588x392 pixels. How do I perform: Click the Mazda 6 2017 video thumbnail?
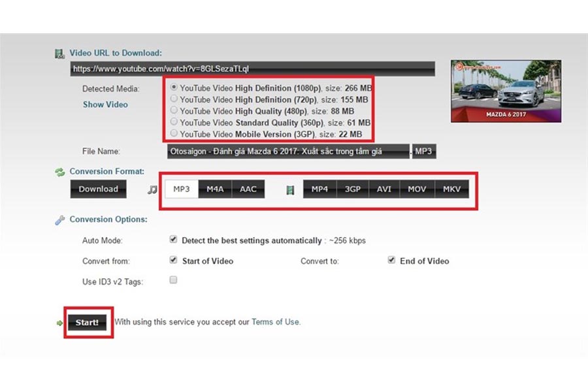click(x=506, y=91)
